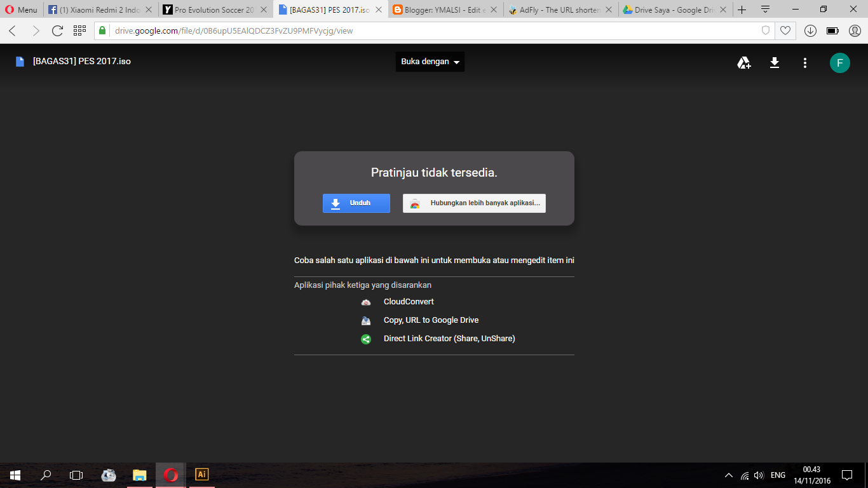This screenshot has height=488, width=868.
Task: Click the Copy URL to Google Drive icon
Action: click(366, 320)
